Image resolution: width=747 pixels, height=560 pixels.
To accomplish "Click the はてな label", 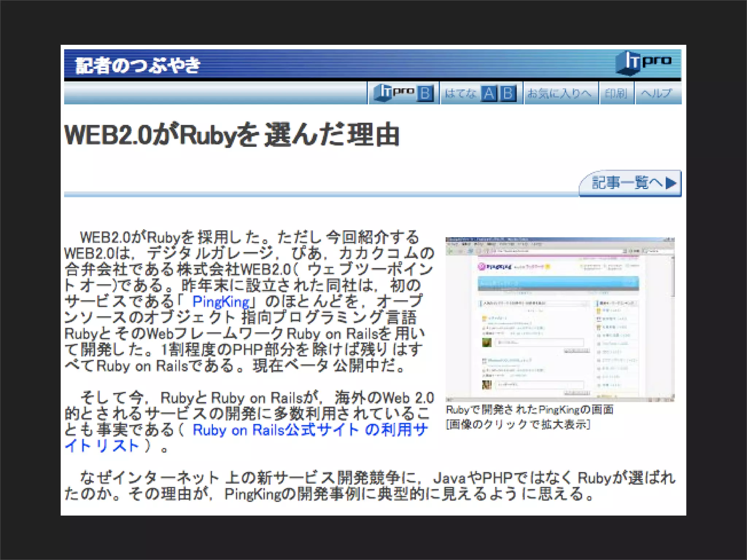I will pyautogui.click(x=460, y=94).
